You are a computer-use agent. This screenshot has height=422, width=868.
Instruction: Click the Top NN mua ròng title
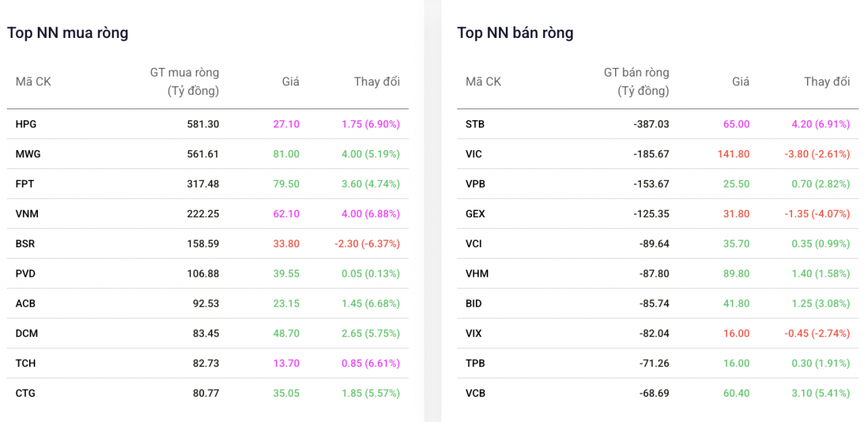pos(68,33)
